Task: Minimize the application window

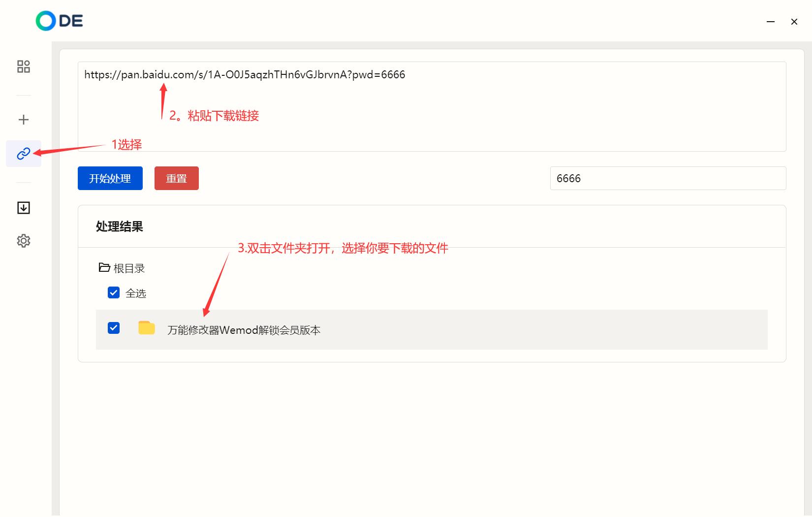Action: tap(770, 22)
